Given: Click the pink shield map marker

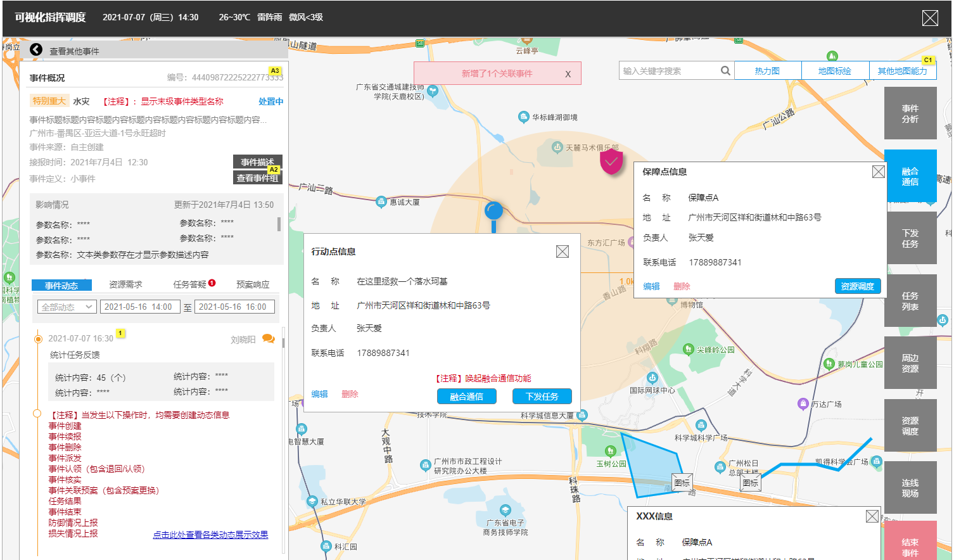Looking at the screenshot, I should click(611, 162).
